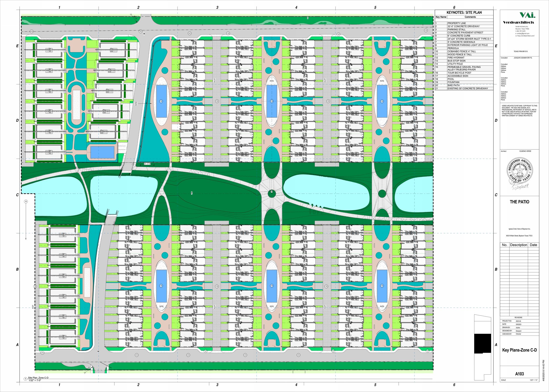This screenshot has height=392, width=549.
Task: Select the 'EXISTING 30' CONCRETE DRIVEWAY' keynote
Action: (x=464, y=89)
